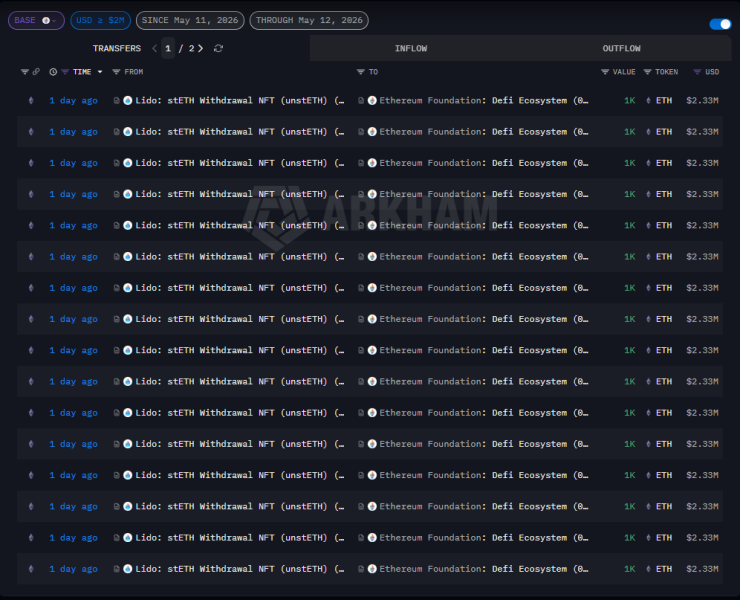Switch to the INFLOW tab
The width and height of the screenshot is (740, 600).
click(x=411, y=49)
